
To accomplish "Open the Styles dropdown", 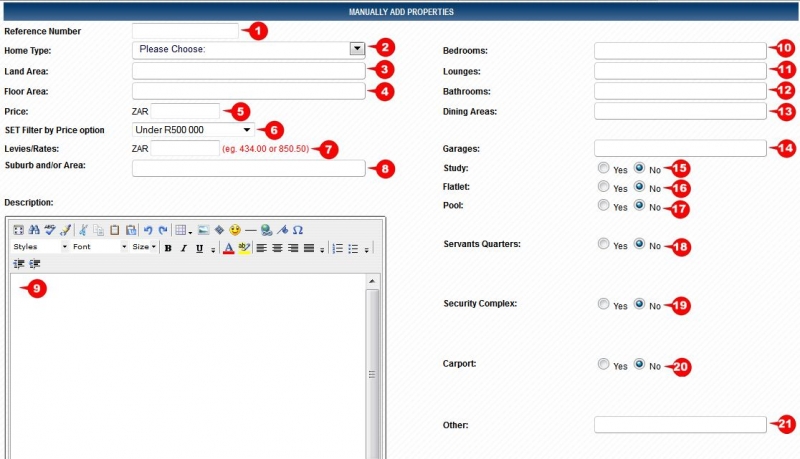I will tap(40, 247).
